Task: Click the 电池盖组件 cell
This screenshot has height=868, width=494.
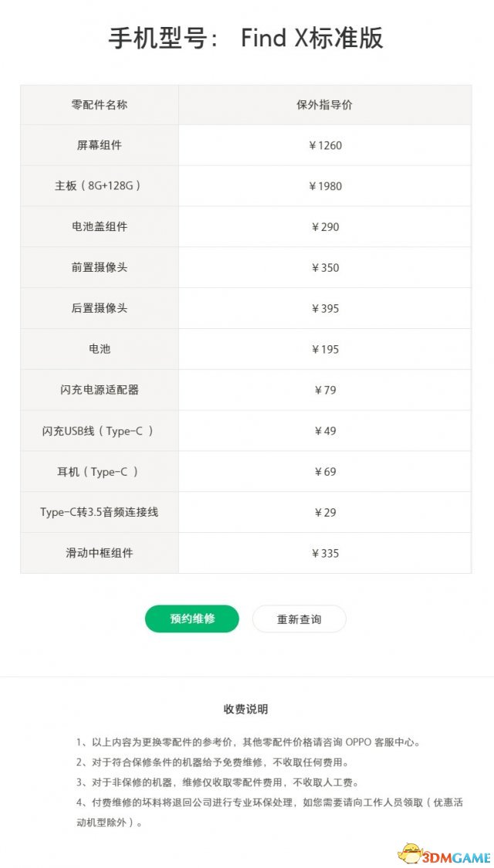Action: [x=100, y=227]
